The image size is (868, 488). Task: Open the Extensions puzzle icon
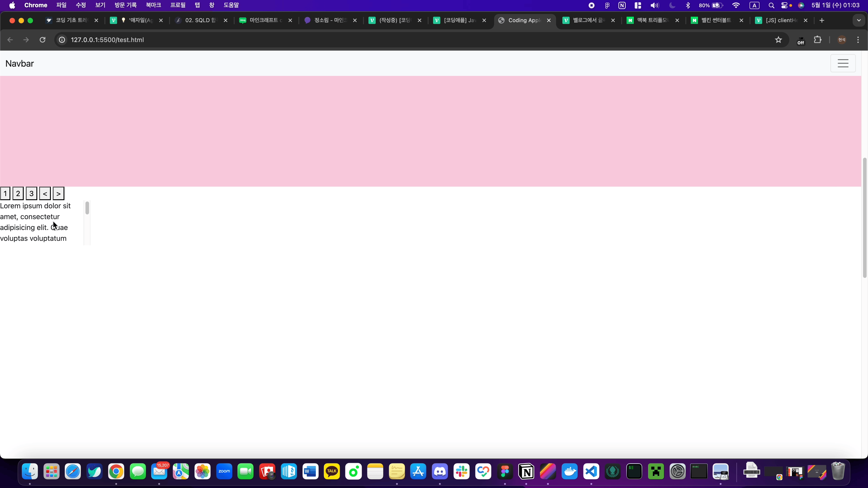[x=817, y=40]
